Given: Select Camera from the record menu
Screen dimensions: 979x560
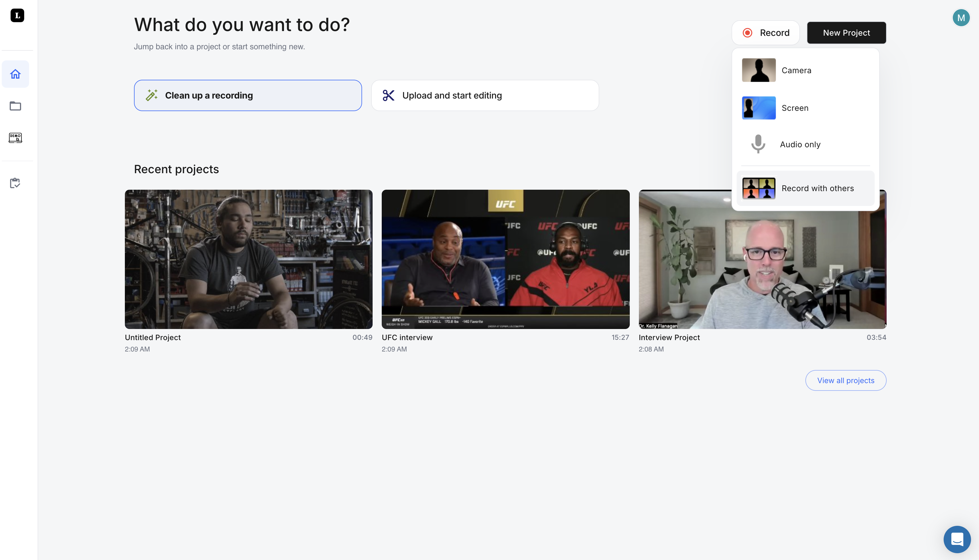Looking at the screenshot, I should pyautogui.click(x=796, y=70).
